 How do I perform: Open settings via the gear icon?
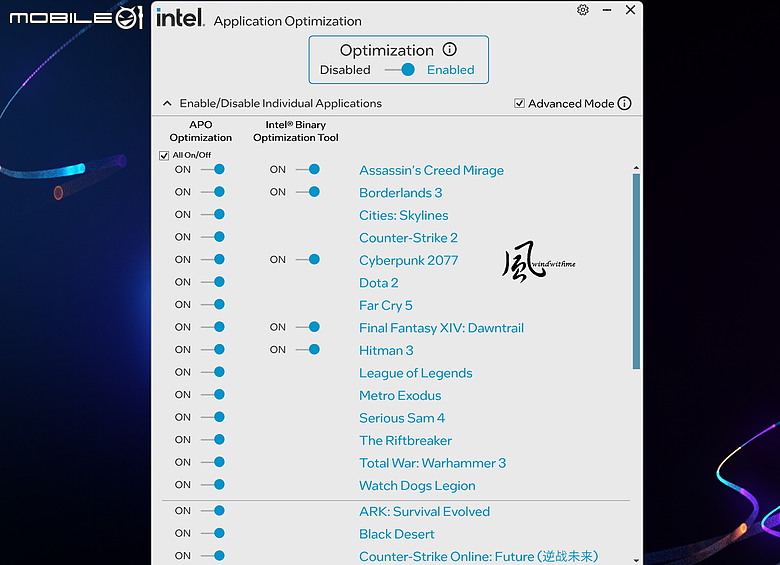583,10
